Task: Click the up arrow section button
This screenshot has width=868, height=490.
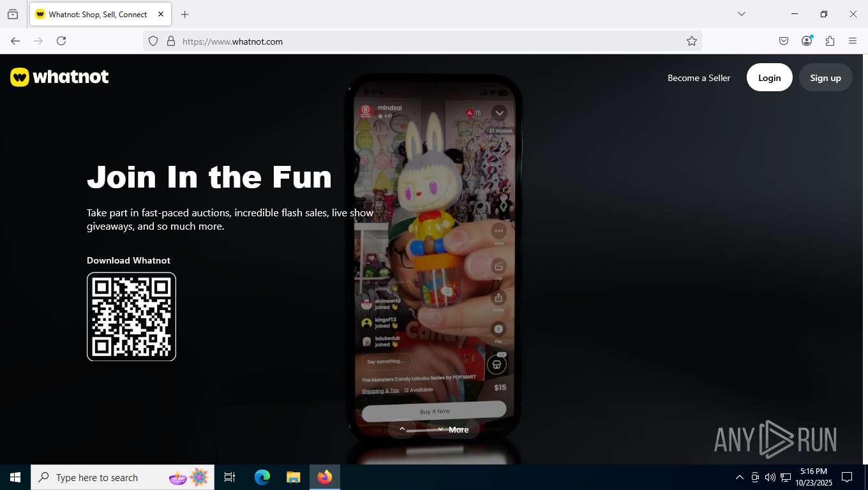Action: point(402,429)
